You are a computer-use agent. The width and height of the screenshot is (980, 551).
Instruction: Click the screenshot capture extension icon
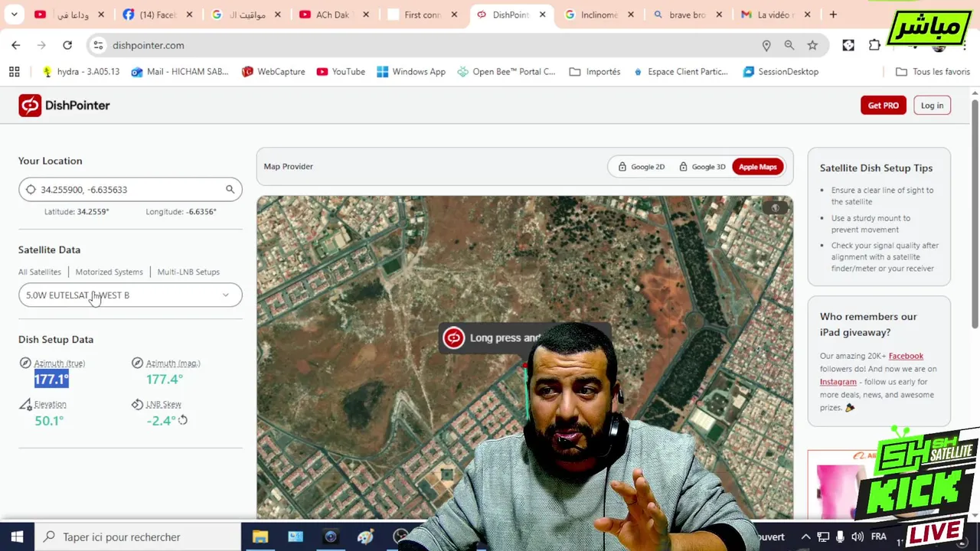(x=848, y=45)
